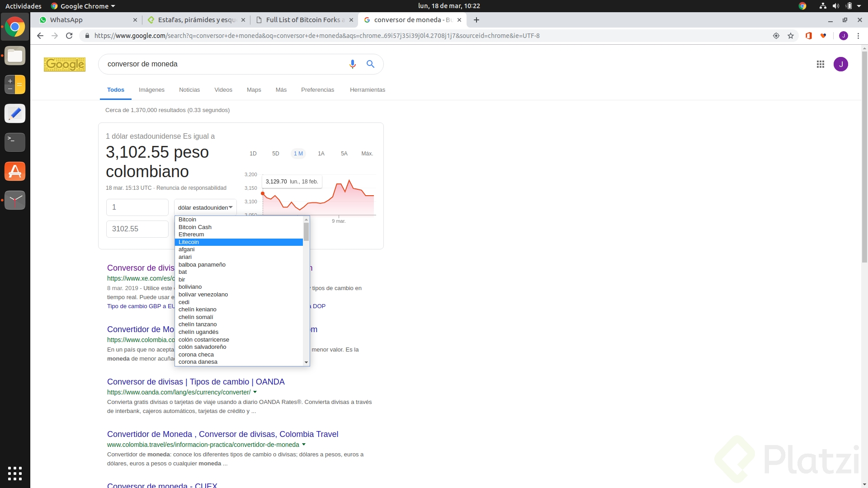This screenshot has height=488, width=868.
Task: Select 1D chart range
Action: (x=253, y=154)
